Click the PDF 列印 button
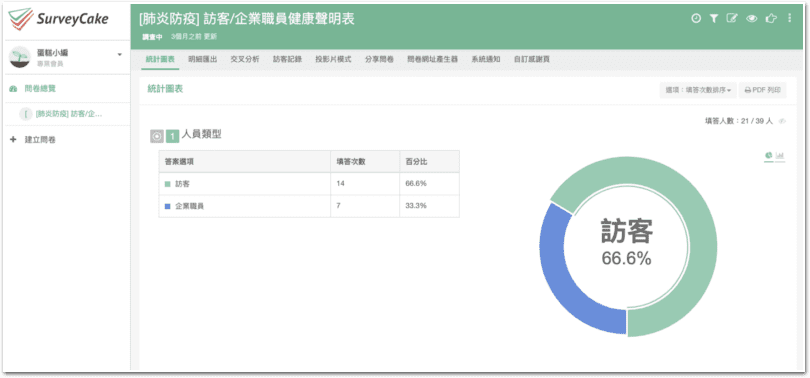Image resolution: width=810 pixels, height=378 pixels. point(762,90)
